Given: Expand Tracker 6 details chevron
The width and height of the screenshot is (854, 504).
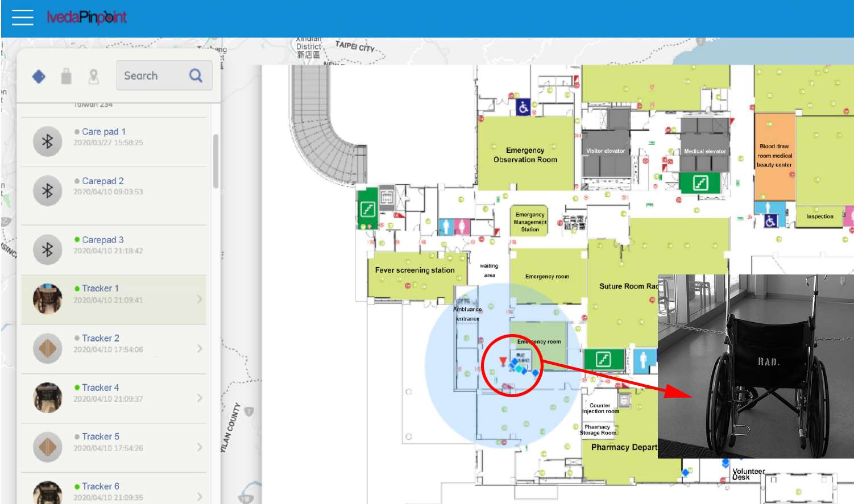Looking at the screenshot, I should coord(200,496).
